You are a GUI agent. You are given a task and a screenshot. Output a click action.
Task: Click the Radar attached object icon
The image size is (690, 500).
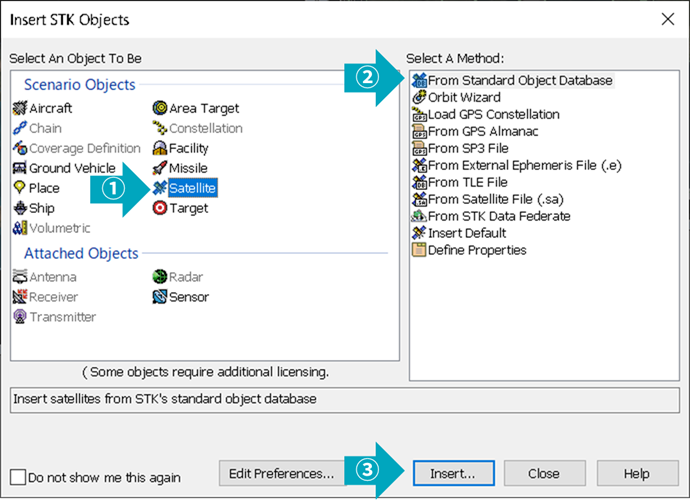pos(160,277)
